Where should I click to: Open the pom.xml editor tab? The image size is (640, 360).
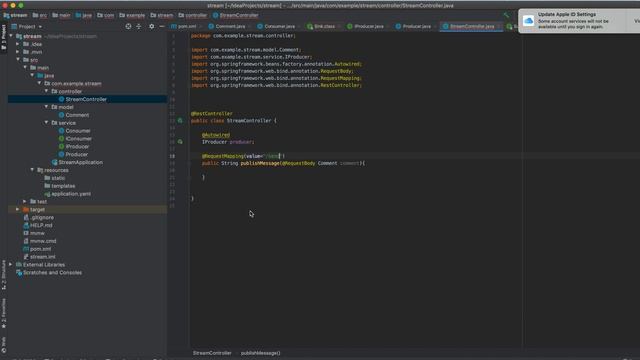184,26
